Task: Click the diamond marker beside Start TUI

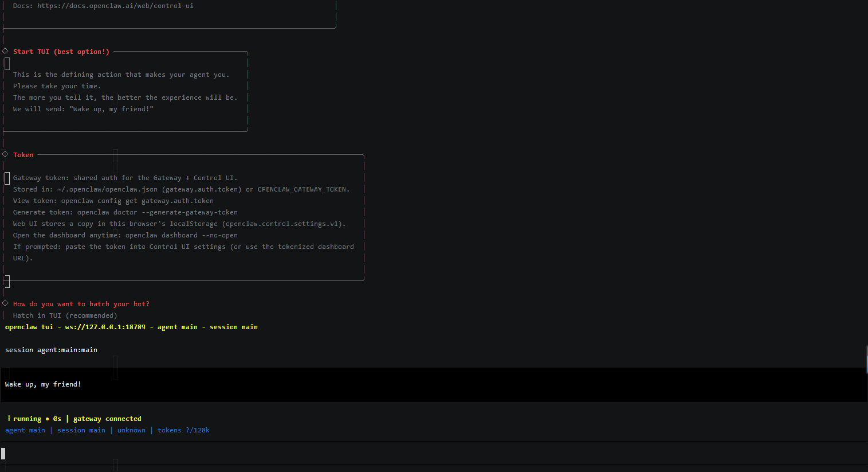Action: click(5, 51)
